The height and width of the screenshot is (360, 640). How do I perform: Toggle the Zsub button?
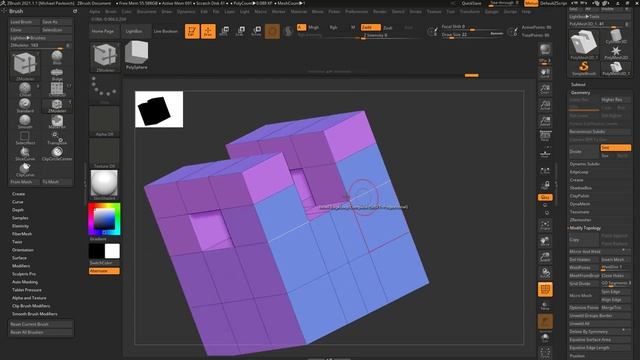[388, 27]
